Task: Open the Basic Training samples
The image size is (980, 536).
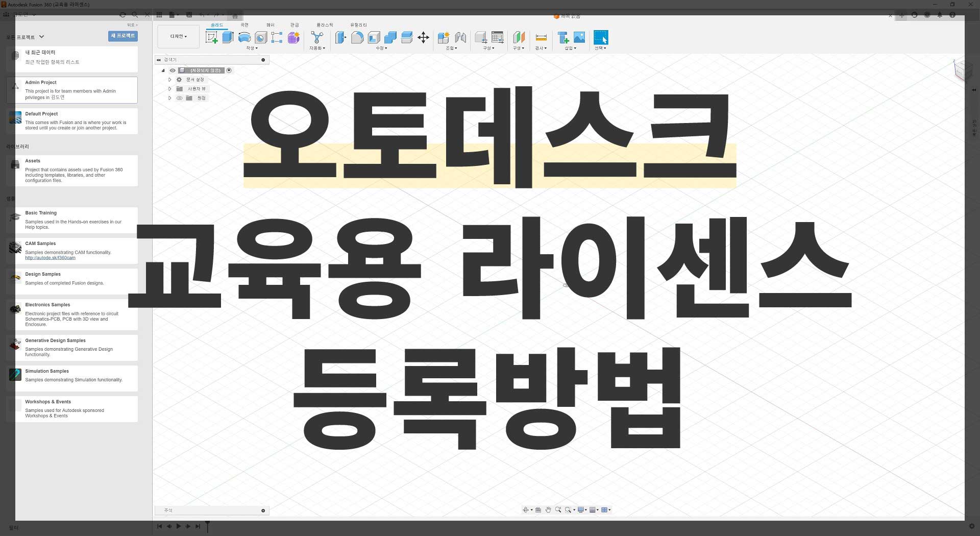Action: [72, 220]
